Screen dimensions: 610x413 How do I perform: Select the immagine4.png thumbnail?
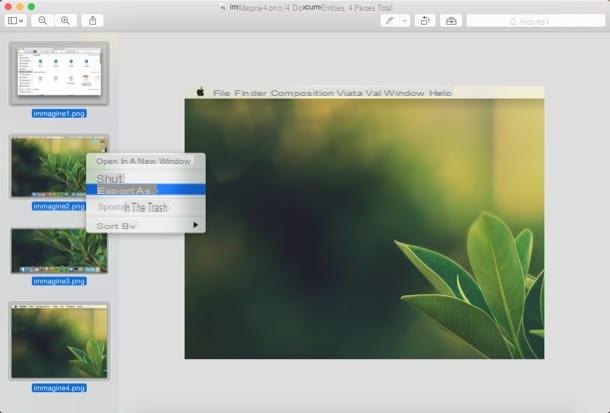click(x=59, y=341)
